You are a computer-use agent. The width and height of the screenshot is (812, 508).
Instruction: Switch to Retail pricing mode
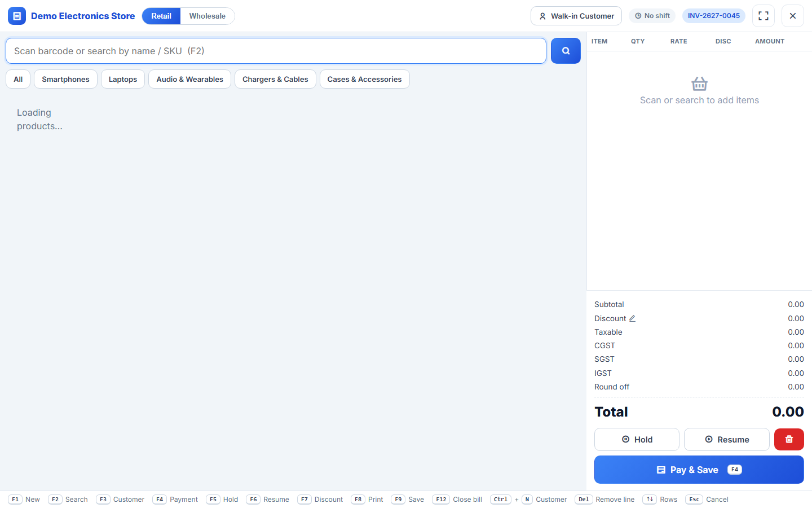pyautogui.click(x=161, y=16)
